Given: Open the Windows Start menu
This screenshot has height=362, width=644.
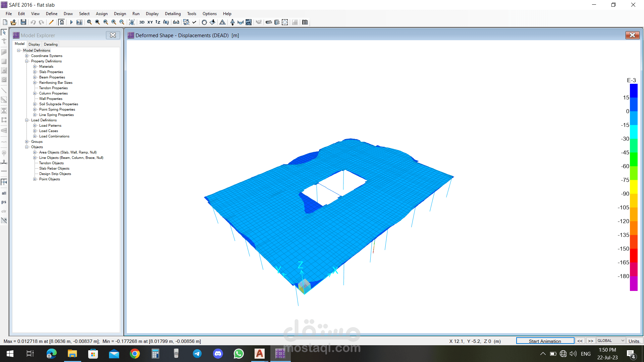Looking at the screenshot, I should pos(10,354).
